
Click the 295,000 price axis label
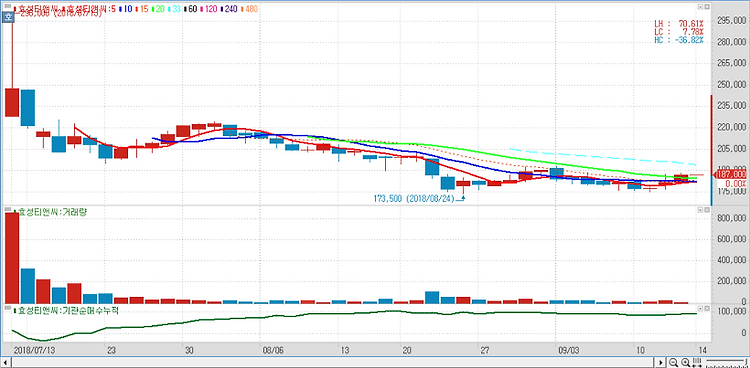click(x=733, y=21)
